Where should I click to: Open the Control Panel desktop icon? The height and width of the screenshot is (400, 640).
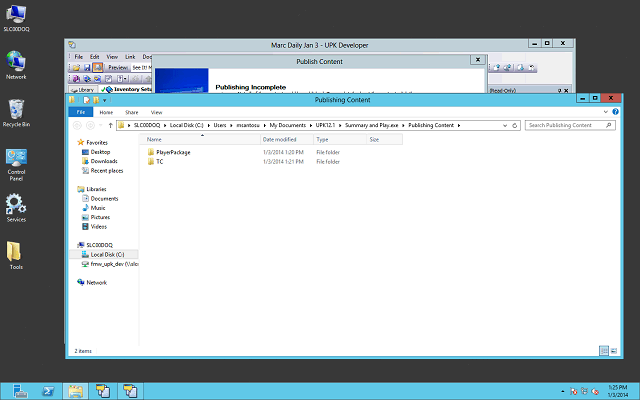click(16, 164)
